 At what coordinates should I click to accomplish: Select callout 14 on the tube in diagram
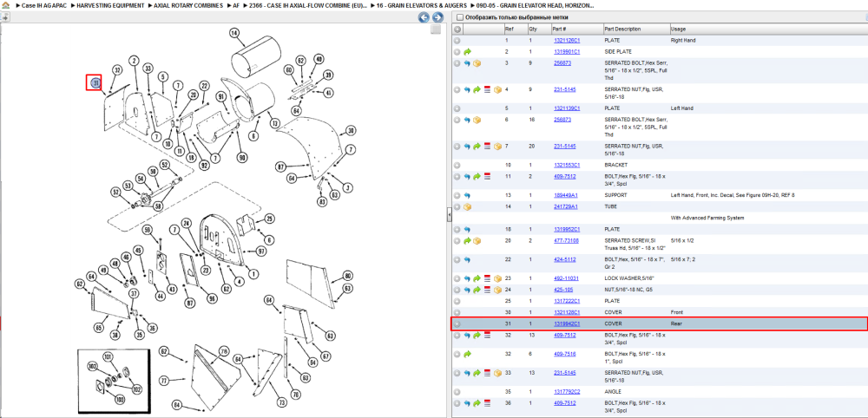pos(234,33)
